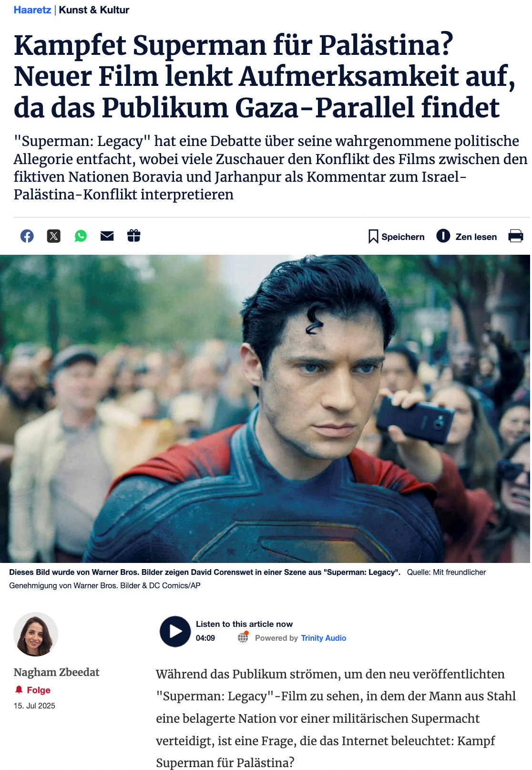Click the bookmark Speichern icon
Viewport: 532px width, 770px height.
373,237
